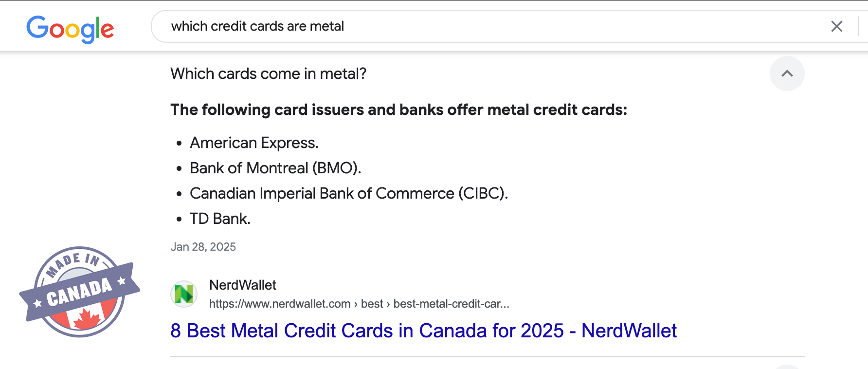Select the TD Bank list item
Screen dimensions: 868x369
pyautogui.click(x=220, y=219)
